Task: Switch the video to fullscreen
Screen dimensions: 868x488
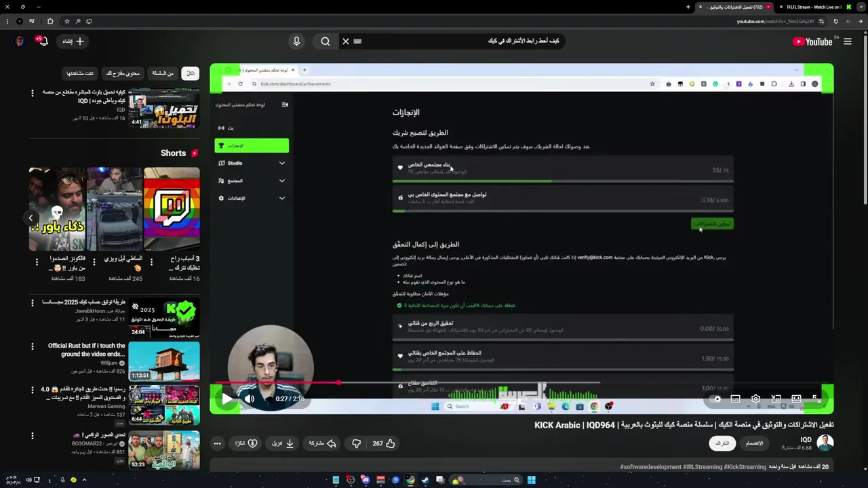Action: 816,399
